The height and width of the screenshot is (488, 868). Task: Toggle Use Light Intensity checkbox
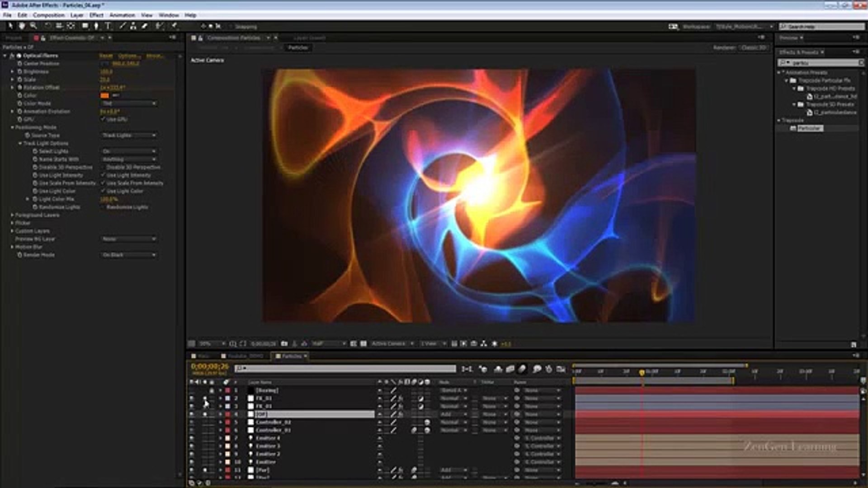103,175
